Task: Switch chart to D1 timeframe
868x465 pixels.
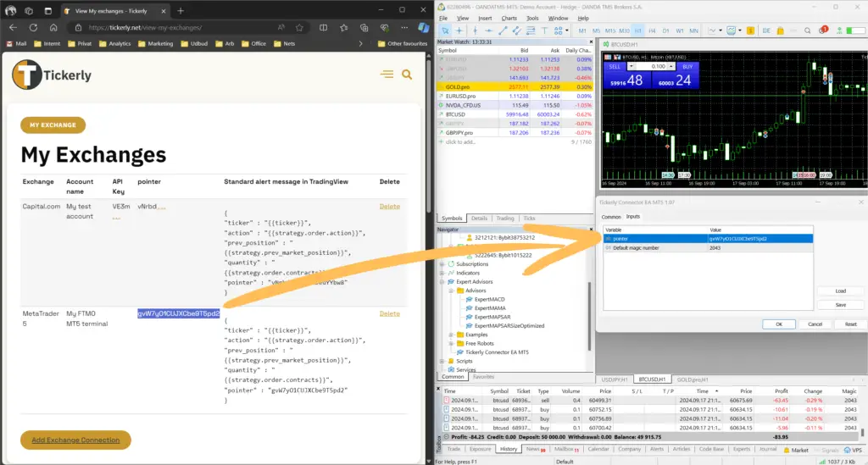Action: point(665,30)
